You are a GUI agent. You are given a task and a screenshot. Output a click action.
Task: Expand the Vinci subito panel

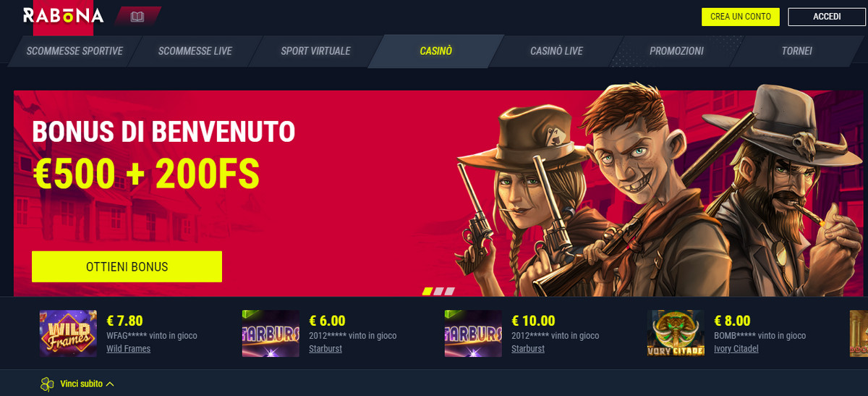pos(88,384)
